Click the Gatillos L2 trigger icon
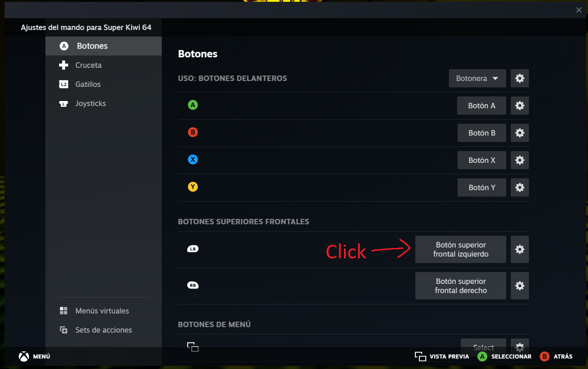The width and height of the screenshot is (588, 369). pyautogui.click(x=64, y=84)
